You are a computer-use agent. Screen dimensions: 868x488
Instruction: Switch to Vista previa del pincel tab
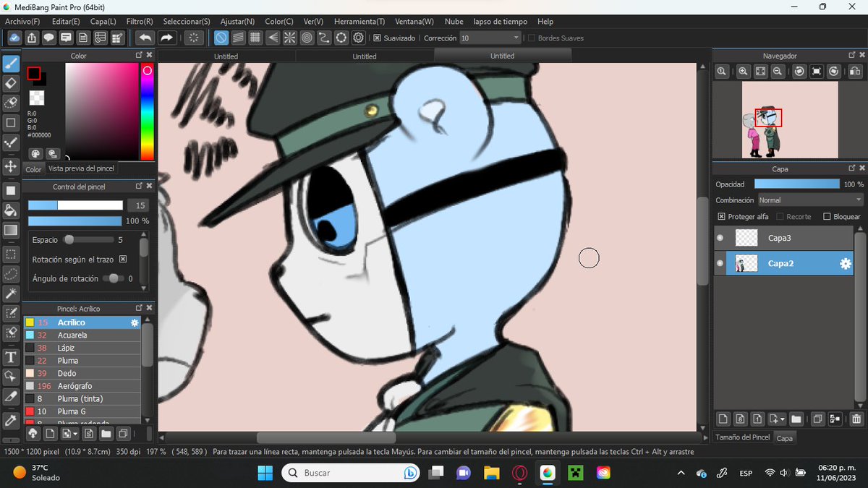[81, 168]
